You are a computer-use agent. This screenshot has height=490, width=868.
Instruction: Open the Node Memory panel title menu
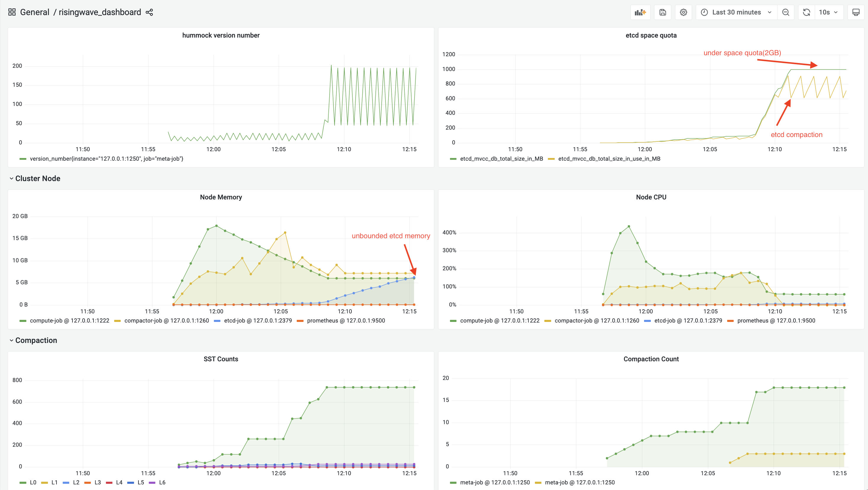pyautogui.click(x=221, y=197)
